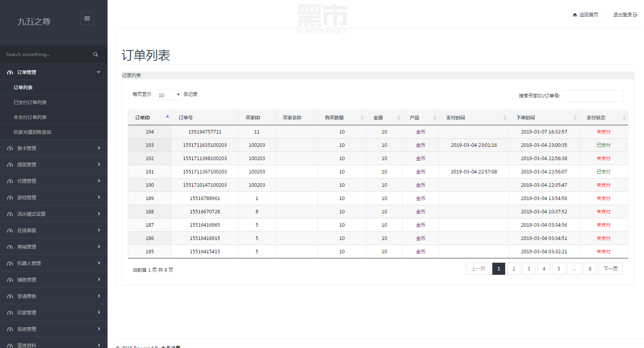Click order time 2019-03-07 16:32:57
This screenshot has height=348, width=644.
(x=544, y=132)
